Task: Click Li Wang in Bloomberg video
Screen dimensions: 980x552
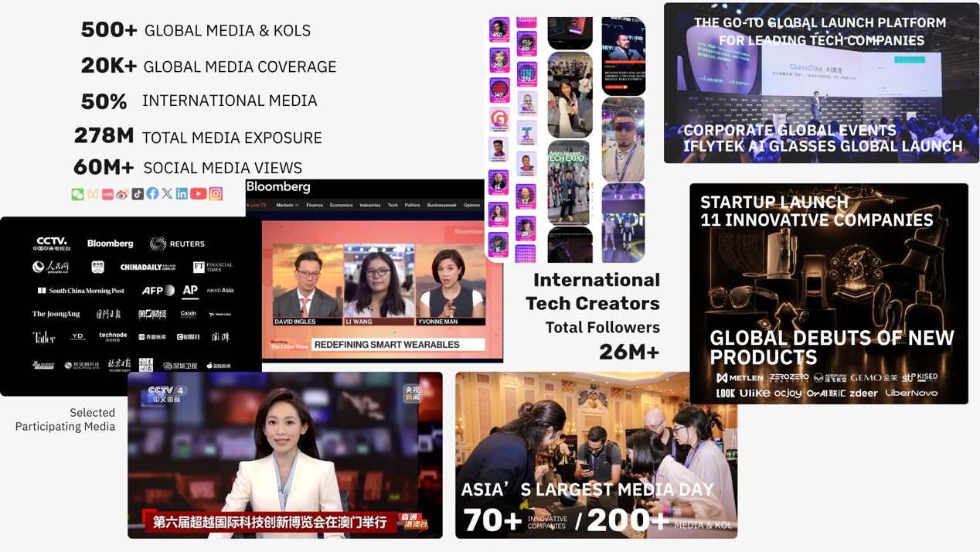Action: 379,285
